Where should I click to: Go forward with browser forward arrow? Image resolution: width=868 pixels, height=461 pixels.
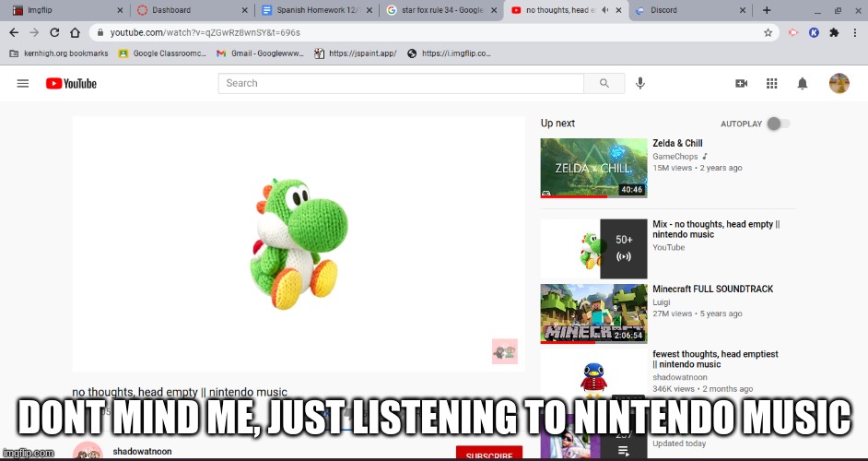[x=34, y=32]
